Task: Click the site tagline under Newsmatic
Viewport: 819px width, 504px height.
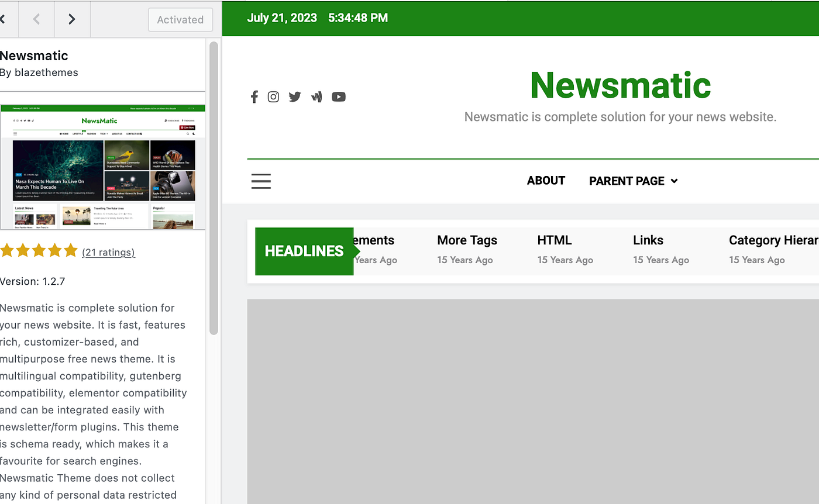Action: coord(620,117)
